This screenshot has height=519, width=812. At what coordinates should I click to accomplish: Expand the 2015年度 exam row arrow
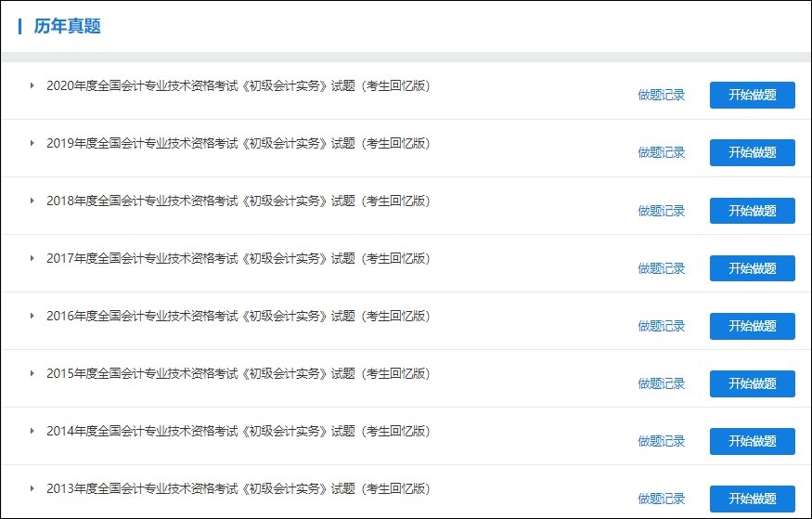click(x=32, y=373)
